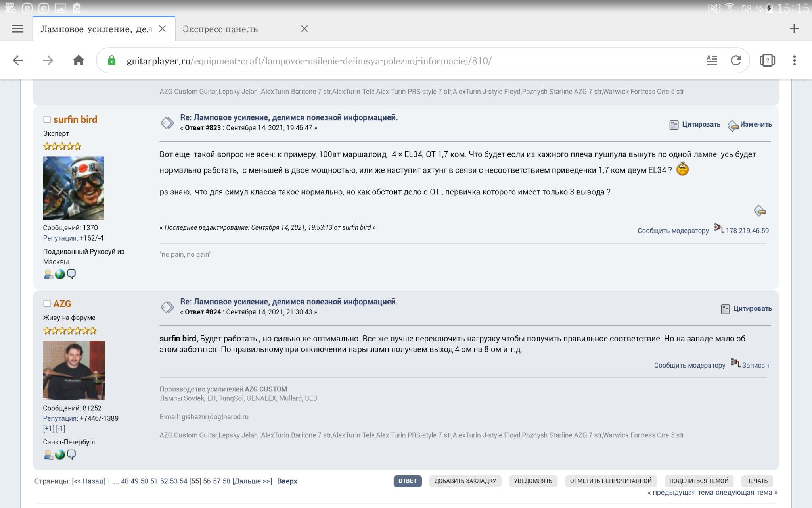The height and width of the screenshot is (508, 812).
Task: Click quick-edit icon in surfin bird's post
Action: [760, 211]
